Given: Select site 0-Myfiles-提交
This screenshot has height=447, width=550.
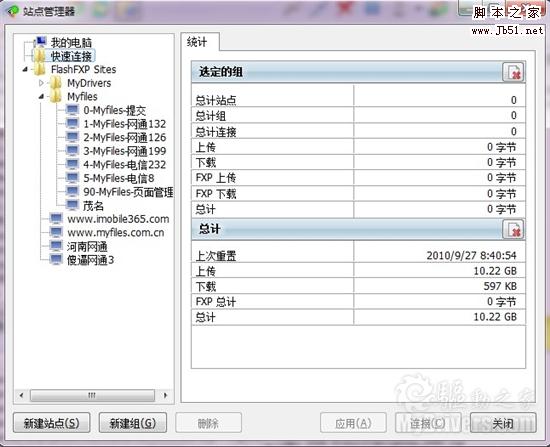Looking at the screenshot, I should pyautogui.click(x=114, y=110).
